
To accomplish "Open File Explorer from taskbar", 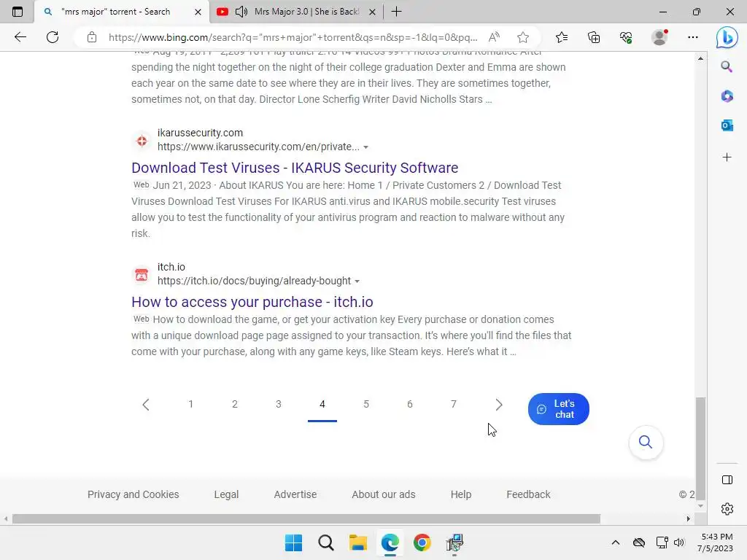I will click(357, 542).
